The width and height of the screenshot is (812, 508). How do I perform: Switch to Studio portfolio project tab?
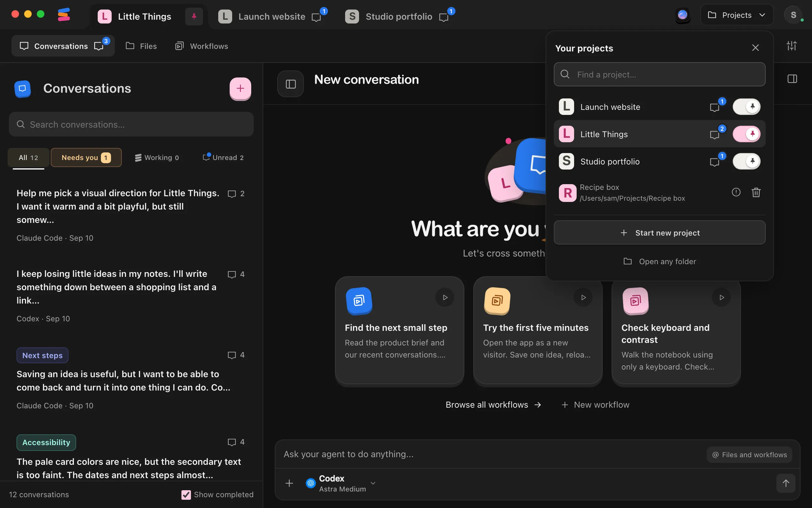(399, 16)
